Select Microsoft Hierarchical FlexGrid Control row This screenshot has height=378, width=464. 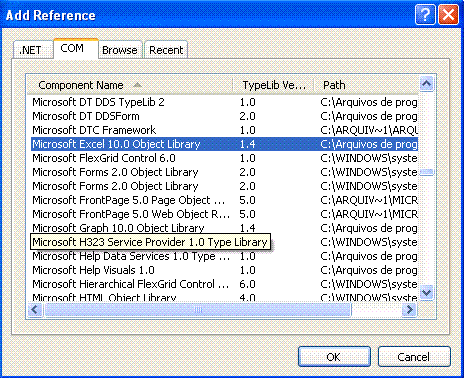[x=224, y=284]
